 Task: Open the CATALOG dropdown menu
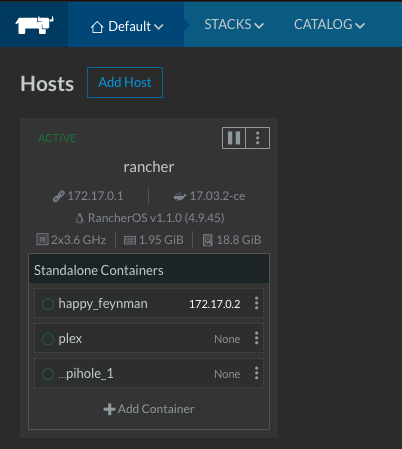329,24
